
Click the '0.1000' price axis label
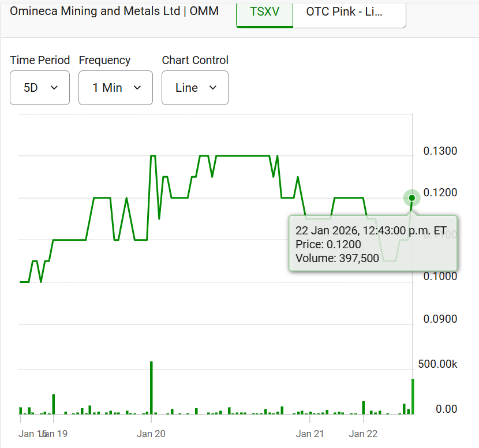[x=440, y=277]
